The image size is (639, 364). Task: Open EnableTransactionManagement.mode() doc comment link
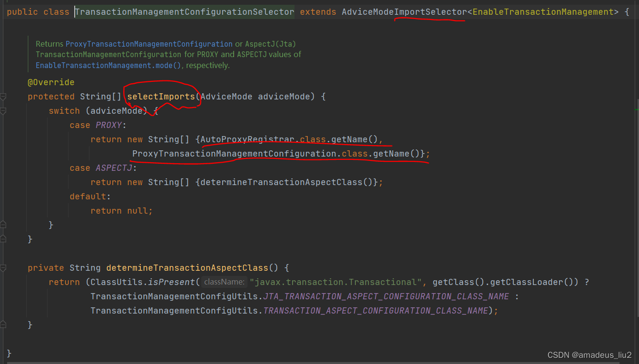click(108, 66)
